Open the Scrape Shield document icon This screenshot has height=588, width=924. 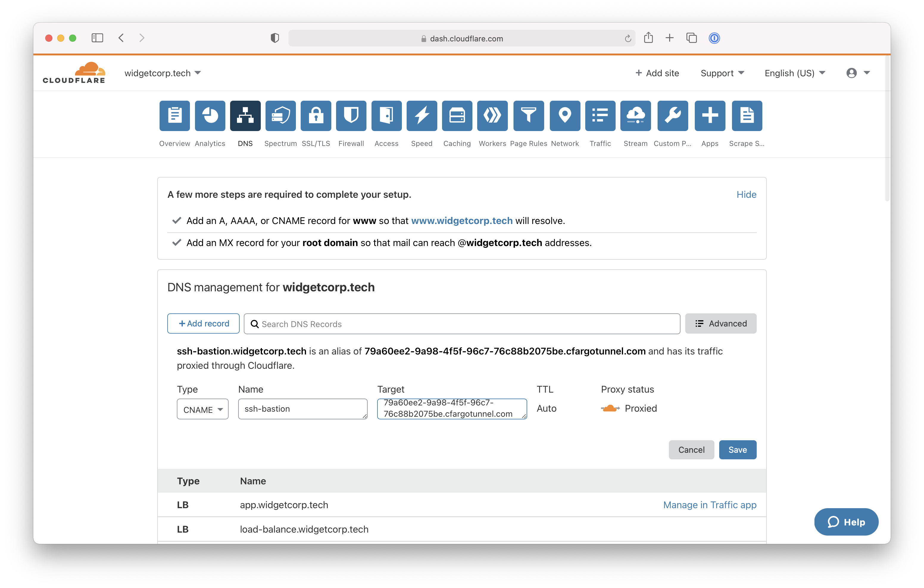[747, 116]
